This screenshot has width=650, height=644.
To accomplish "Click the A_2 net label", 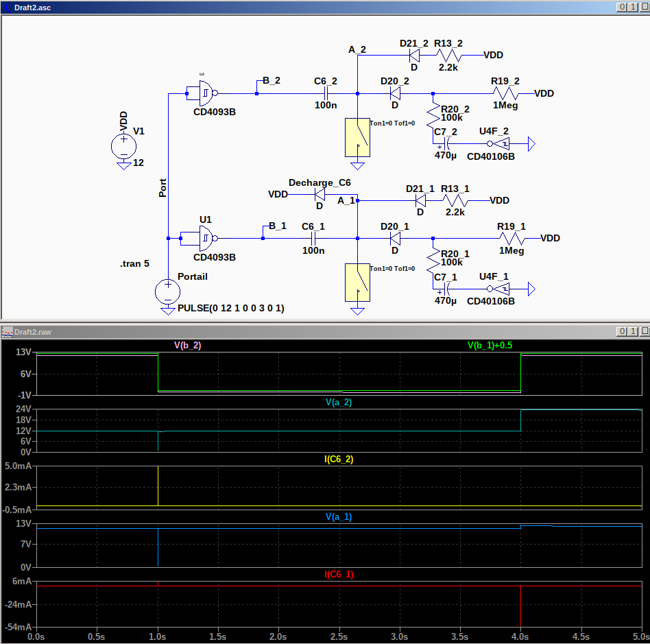I will coord(357,50).
